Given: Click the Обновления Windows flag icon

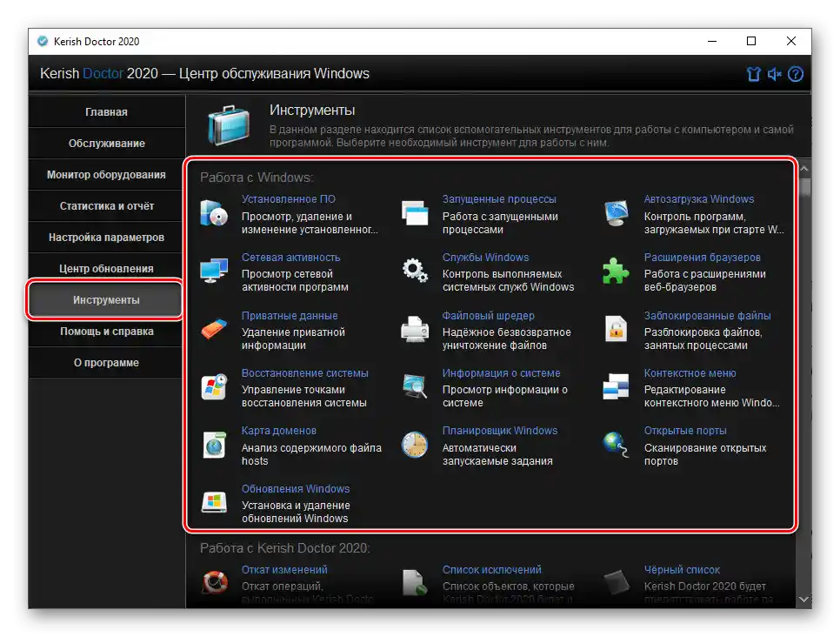Looking at the screenshot, I should (x=214, y=502).
